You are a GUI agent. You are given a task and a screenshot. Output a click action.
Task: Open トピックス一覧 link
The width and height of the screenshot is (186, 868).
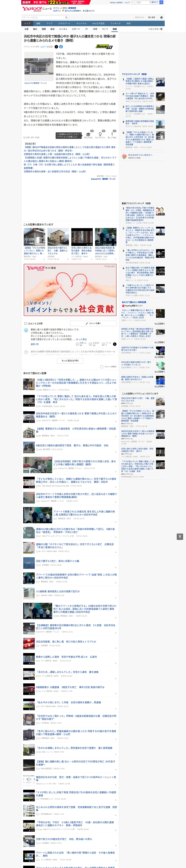tap(155, 29)
